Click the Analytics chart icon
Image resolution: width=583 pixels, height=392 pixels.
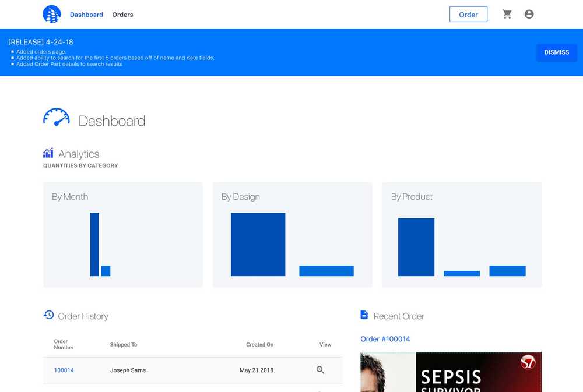tap(48, 153)
